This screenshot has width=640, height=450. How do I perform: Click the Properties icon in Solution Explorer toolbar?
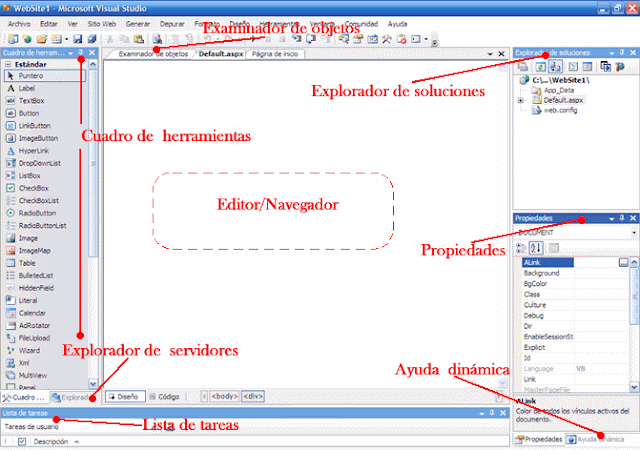click(x=523, y=67)
